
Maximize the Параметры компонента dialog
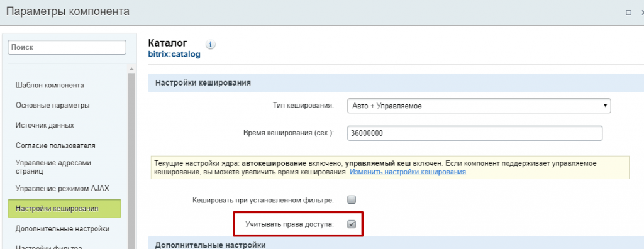pyautogui.click(x=628, y=13)
